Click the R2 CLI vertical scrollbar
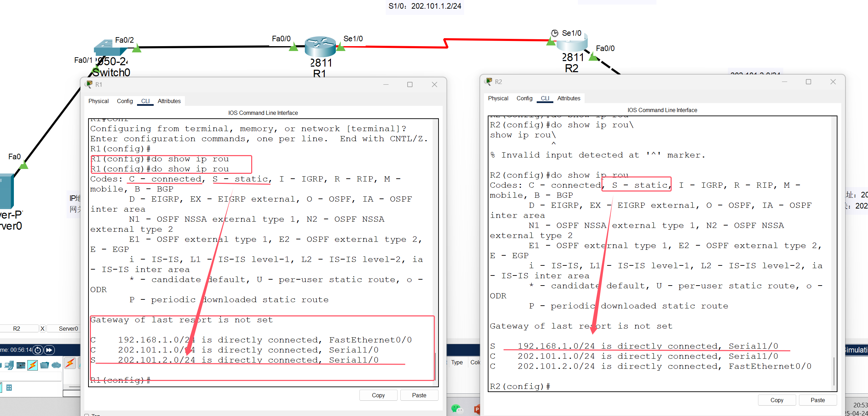The width and height of the screenshot is (868, 416). pos(834,371)
